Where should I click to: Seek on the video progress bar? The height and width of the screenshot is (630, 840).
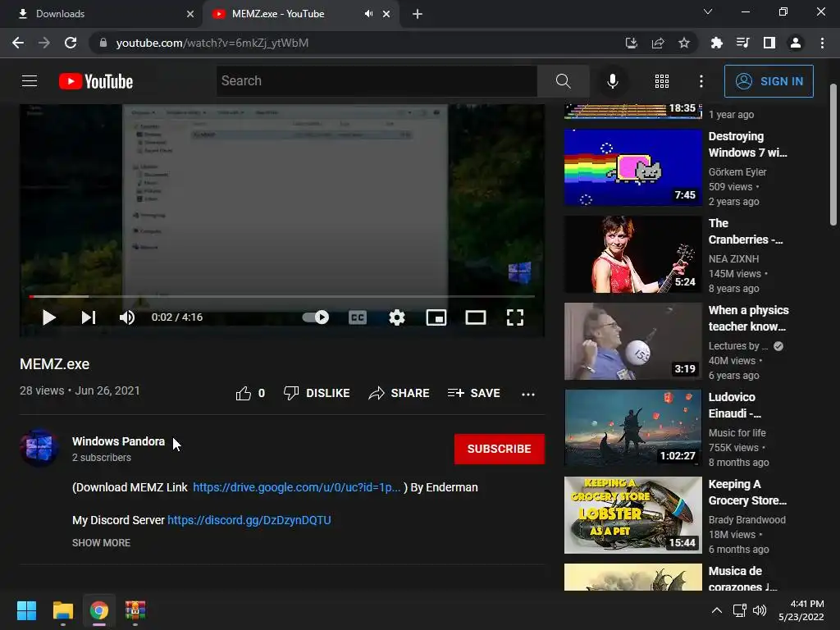282,296
